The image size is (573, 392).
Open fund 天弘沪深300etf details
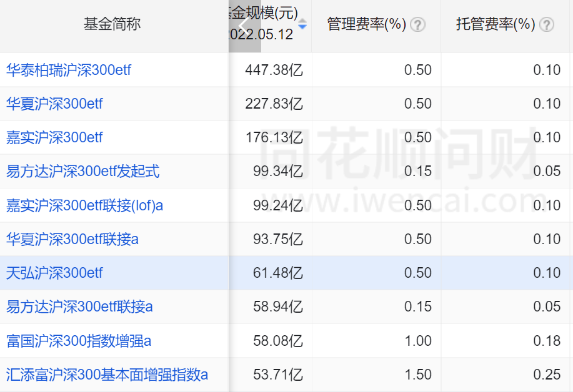point(54,273)
